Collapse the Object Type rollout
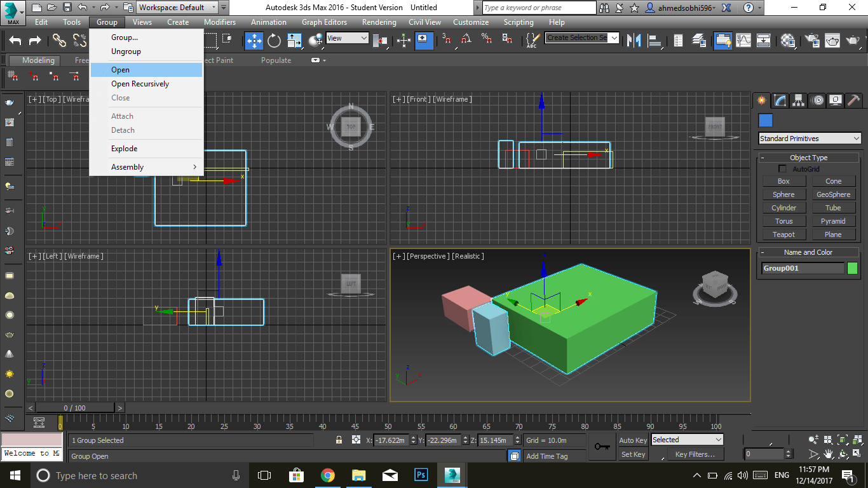The image size is (868, 488). click(x=808, y=158)
